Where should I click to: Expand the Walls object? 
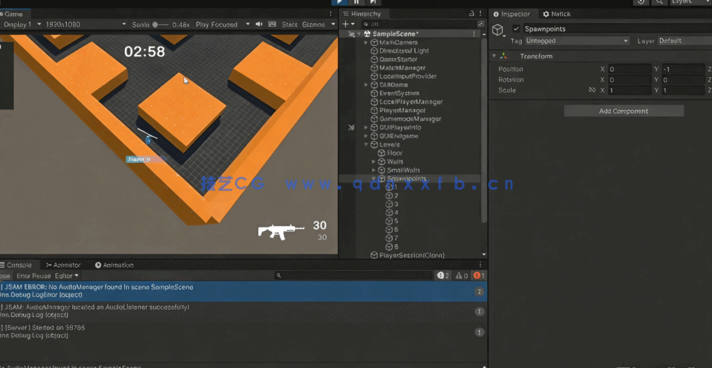(x=374, y=162)
